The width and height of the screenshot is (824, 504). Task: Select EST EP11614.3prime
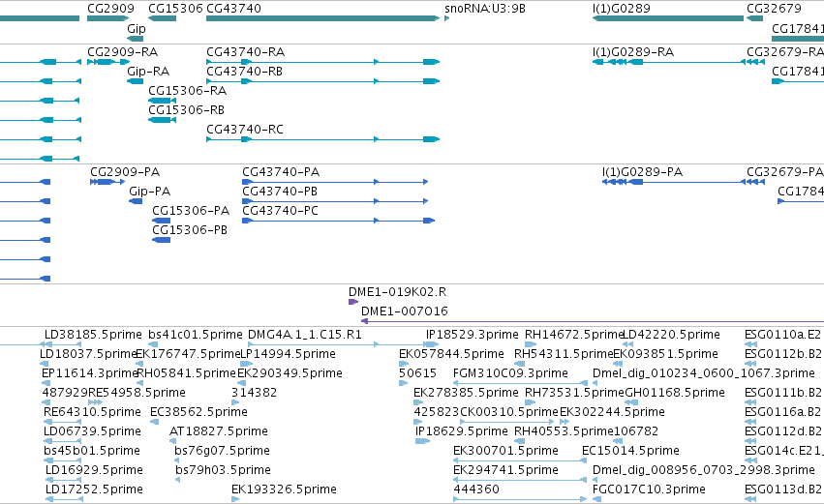pos(89,373)
